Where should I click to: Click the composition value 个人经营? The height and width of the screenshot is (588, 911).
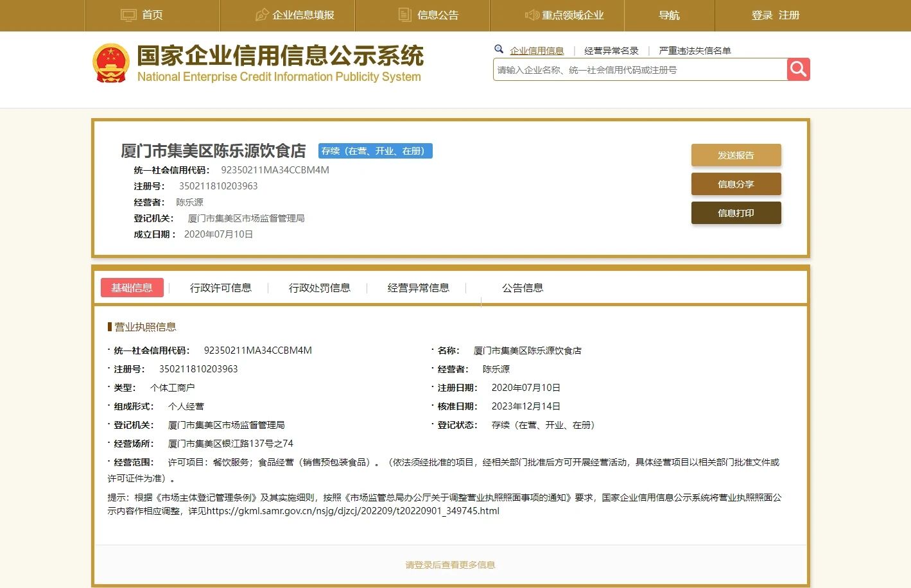(x=186, y=406)
